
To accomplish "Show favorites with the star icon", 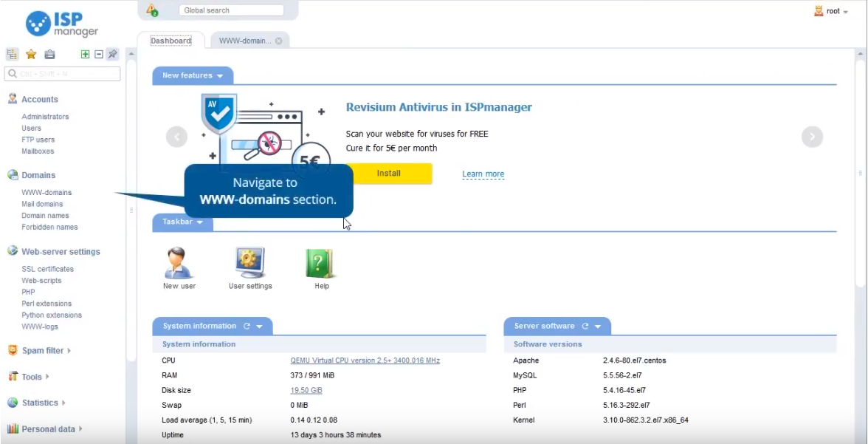I will (31, 55).
